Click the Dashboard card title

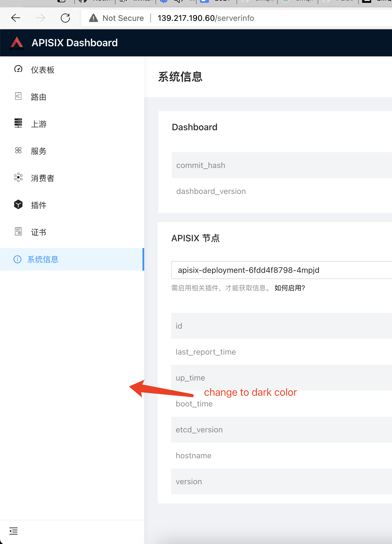pos(195,127)
